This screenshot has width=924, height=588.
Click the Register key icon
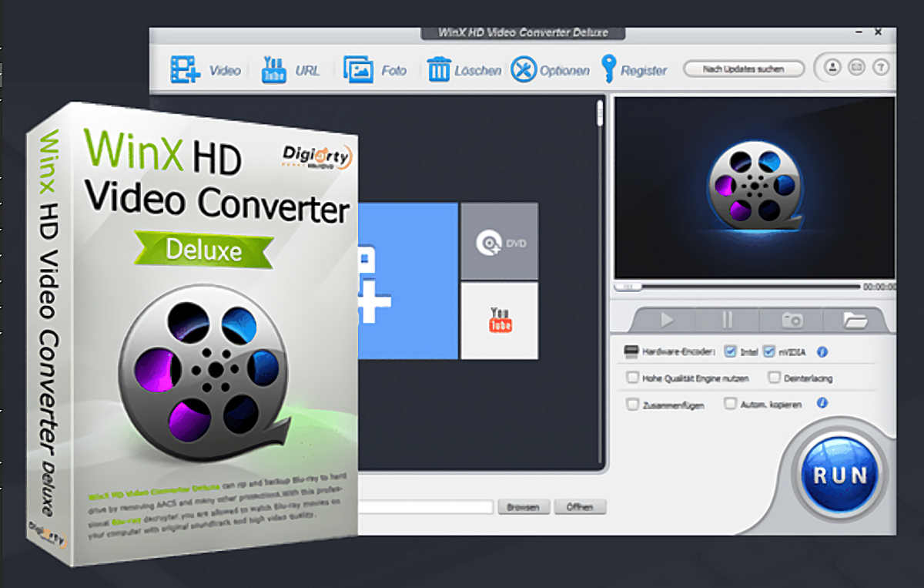(x=609, y=69)
